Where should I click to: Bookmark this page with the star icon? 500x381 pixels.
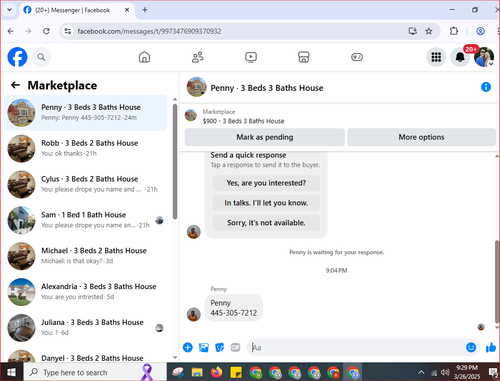(429, 31)
